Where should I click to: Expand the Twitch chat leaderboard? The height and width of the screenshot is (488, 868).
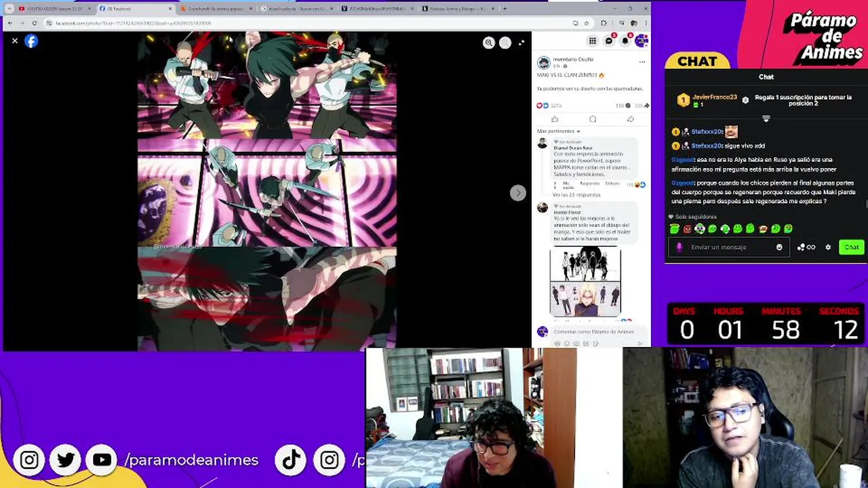[766, 119]
